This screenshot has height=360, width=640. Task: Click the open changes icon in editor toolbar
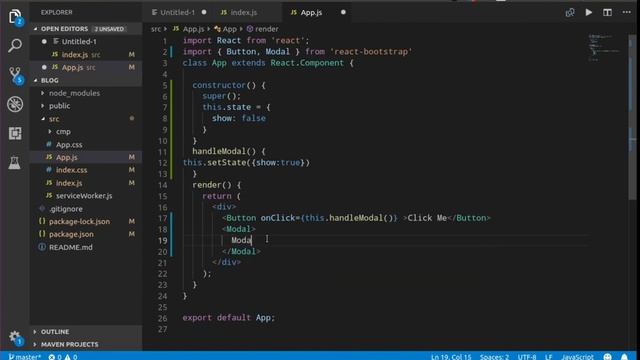570,12
